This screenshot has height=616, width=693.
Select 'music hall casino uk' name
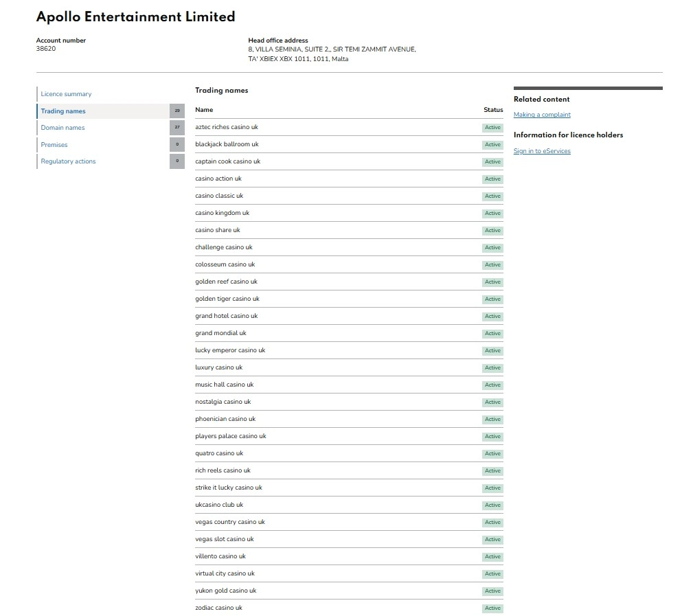pos(225,385)
